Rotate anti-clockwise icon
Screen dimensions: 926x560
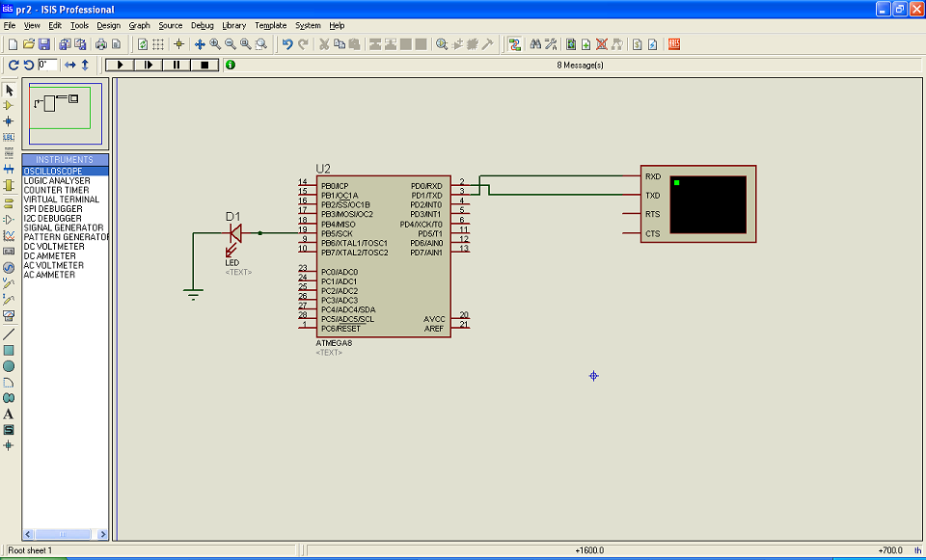point(28,65)
